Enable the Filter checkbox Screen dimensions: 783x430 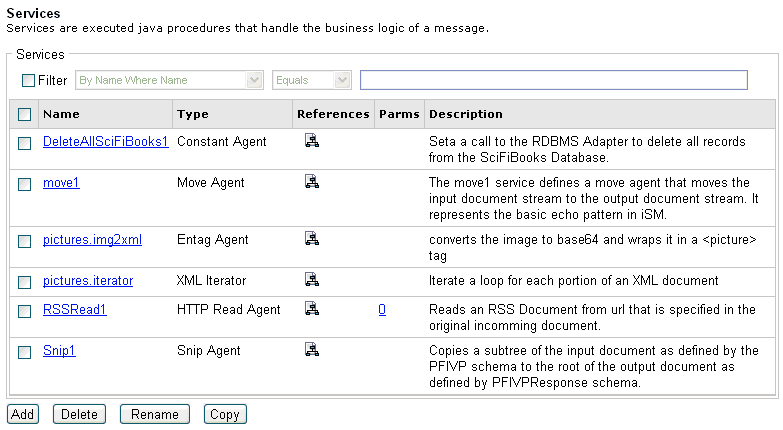point(28,80)
